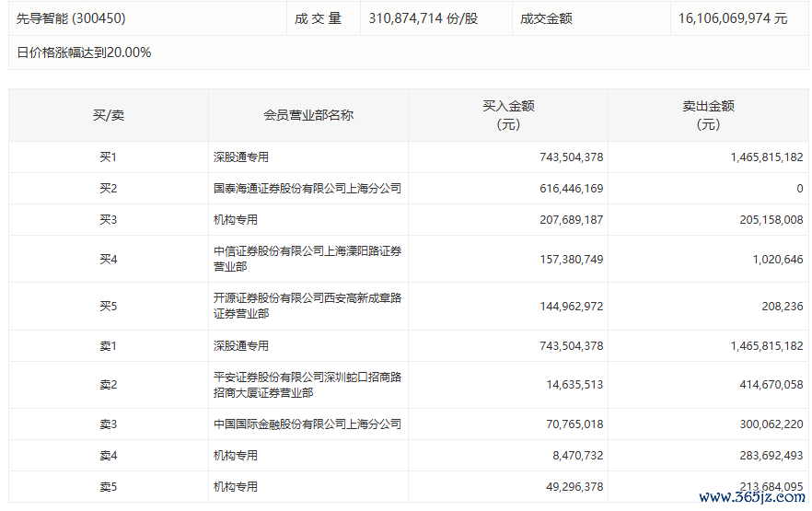Click the 日价格涨幅达到20.00% notice text
Image resolution: width=812 pixels, height=511 pixels.
(x=84, y=52)
